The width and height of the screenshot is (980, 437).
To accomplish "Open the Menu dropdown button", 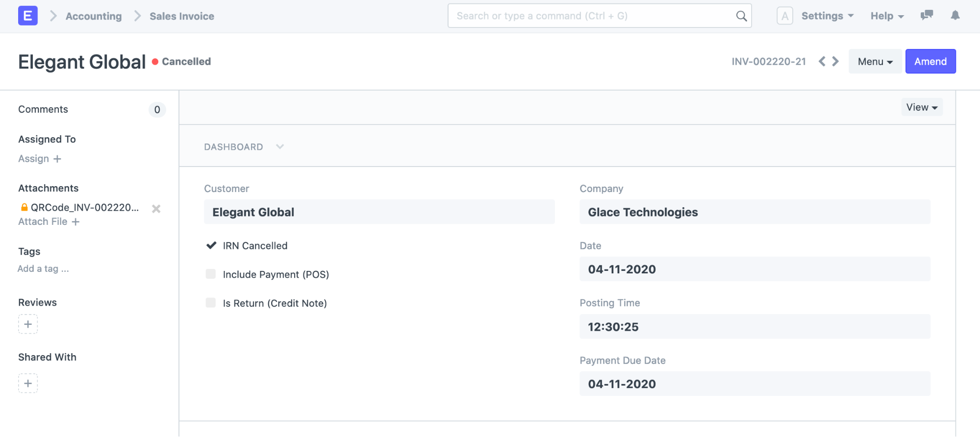I will click(x=875, y=61).
